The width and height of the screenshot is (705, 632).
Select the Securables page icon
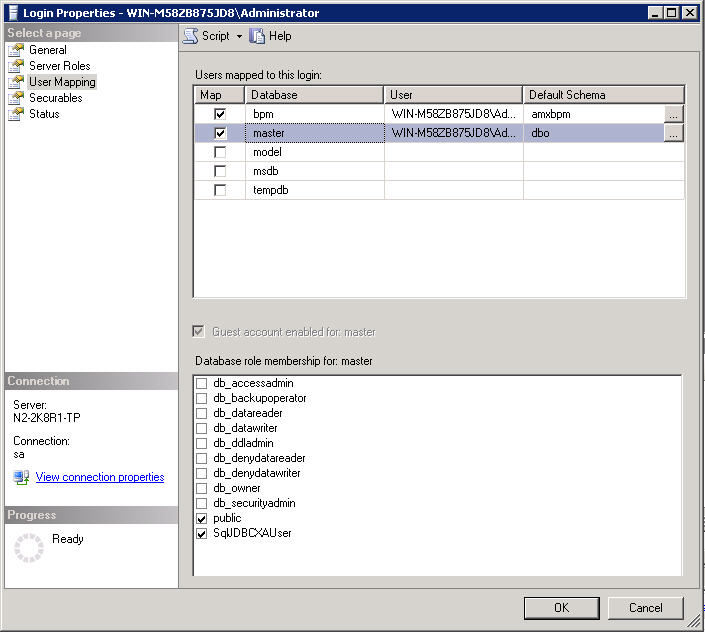coord(15,98)
